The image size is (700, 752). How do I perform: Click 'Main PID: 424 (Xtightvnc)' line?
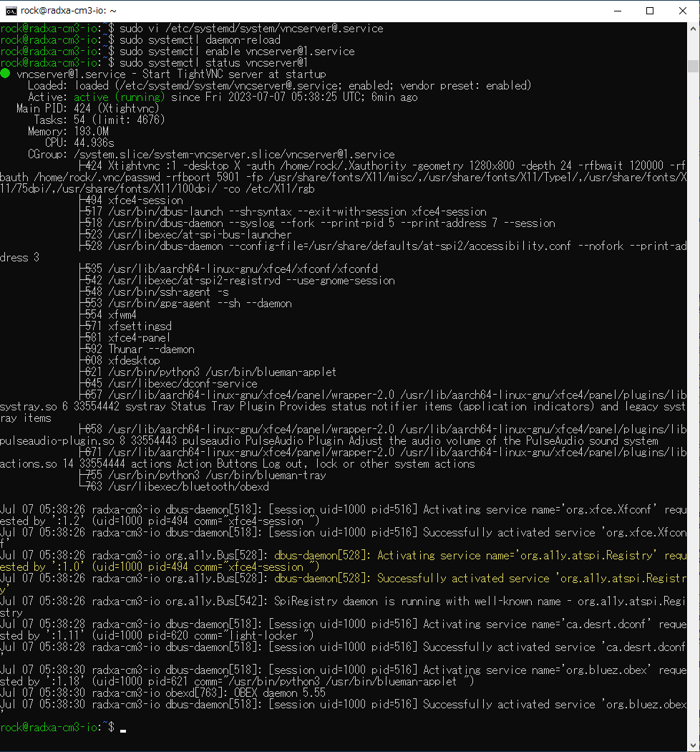pyautogui.click(x=88, y=108)
